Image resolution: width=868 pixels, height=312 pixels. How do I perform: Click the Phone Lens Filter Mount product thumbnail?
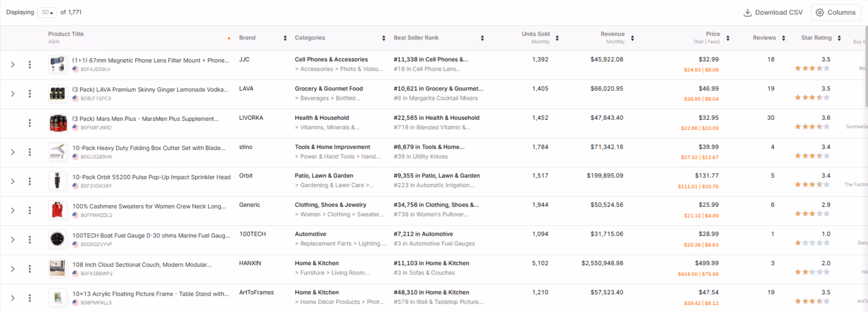click(57, 65)
